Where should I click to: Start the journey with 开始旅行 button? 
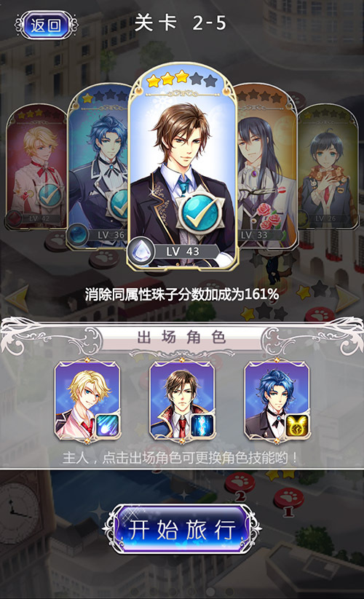182,529
